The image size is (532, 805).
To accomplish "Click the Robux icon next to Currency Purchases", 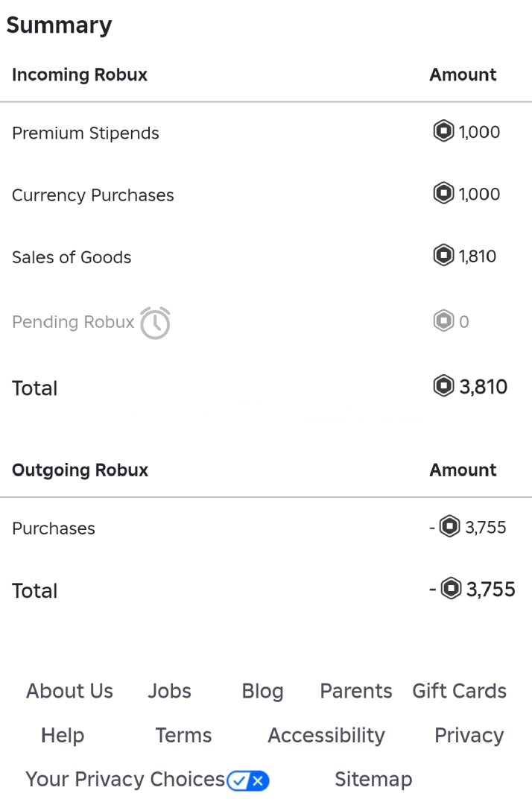I will pyautogui.click(x=443, y=194).
